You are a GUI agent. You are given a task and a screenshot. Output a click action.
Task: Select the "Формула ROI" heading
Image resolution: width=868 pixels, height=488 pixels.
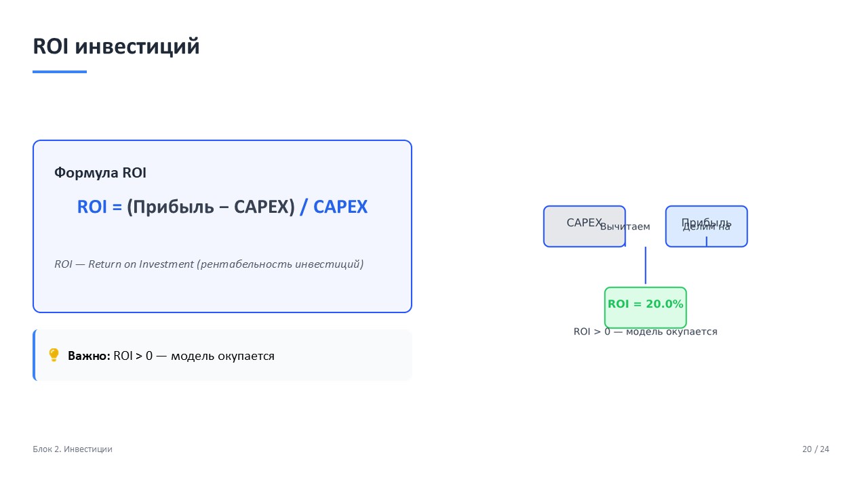(100, 173)
